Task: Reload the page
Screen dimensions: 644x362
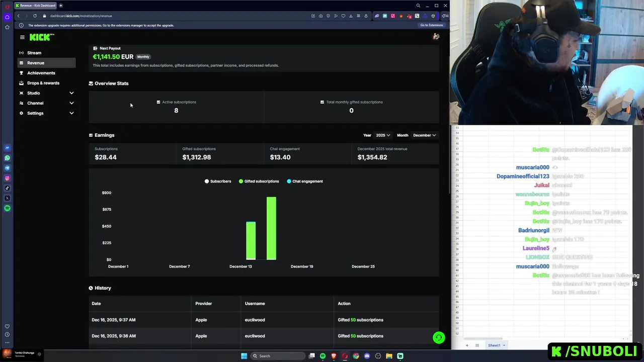Action: 35,16
